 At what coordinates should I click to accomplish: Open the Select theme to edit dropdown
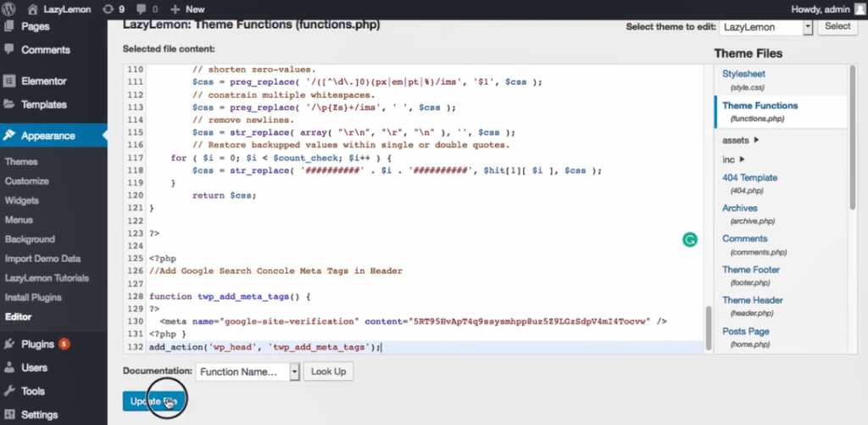coord(765,26)
